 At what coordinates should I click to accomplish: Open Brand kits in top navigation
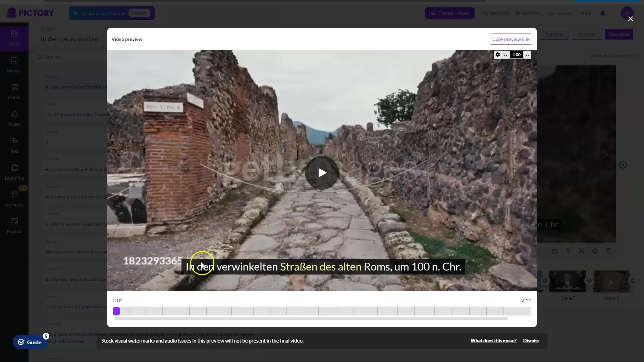coord(528,13)
